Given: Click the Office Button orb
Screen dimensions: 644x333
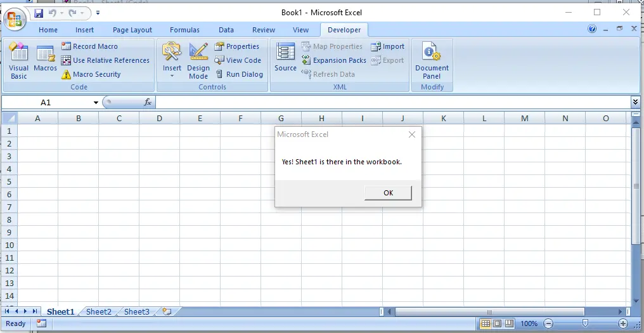Looking at the screenshot, I should 15,19.
